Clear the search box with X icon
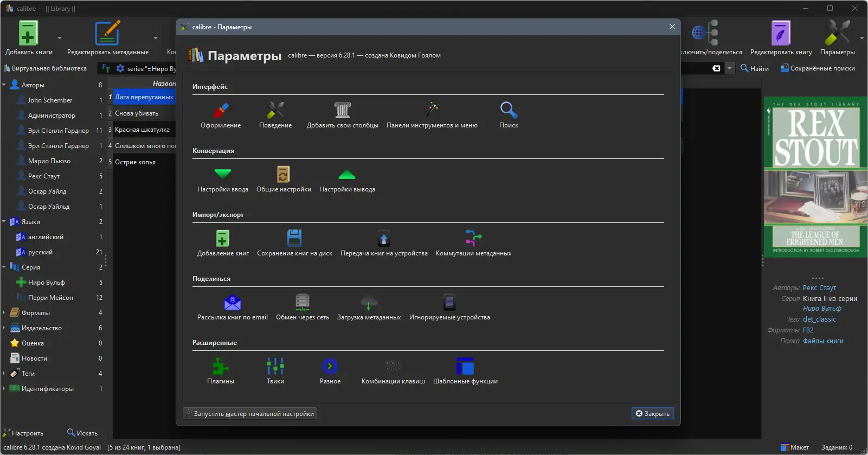The image size is (868, 455). [716, 68]
